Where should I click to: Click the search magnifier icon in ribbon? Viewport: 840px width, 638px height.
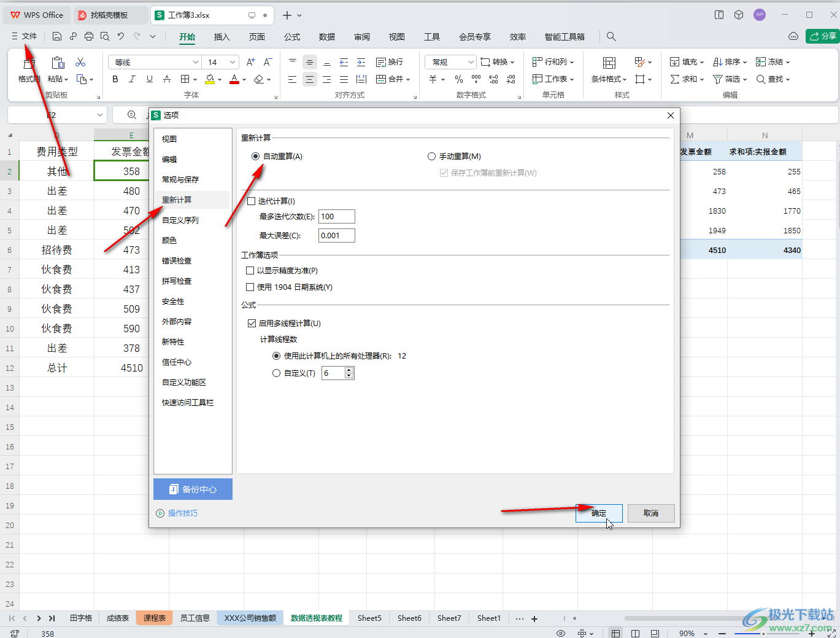[611, 36]
